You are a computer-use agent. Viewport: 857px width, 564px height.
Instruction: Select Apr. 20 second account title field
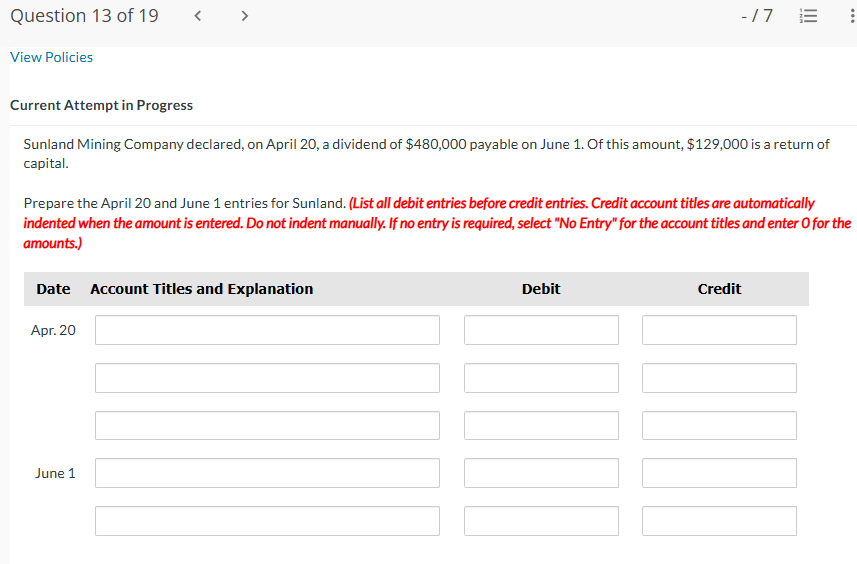point(267,378)
